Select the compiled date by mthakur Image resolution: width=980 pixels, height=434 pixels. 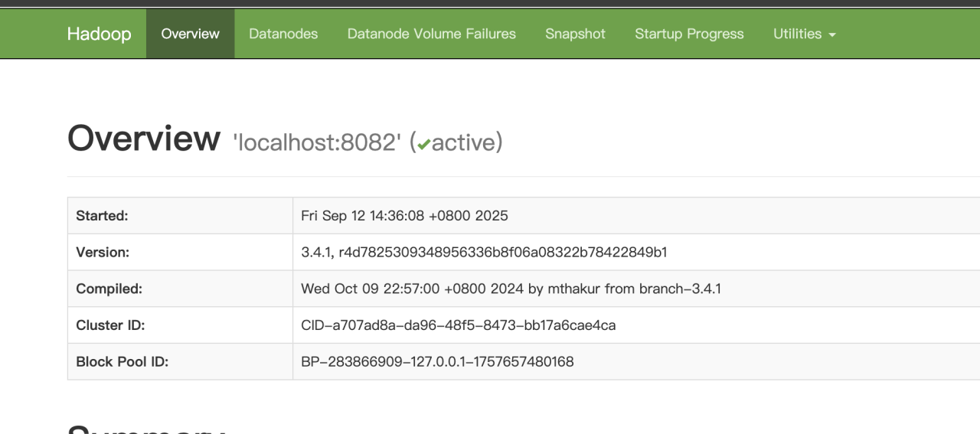point(511,289)
